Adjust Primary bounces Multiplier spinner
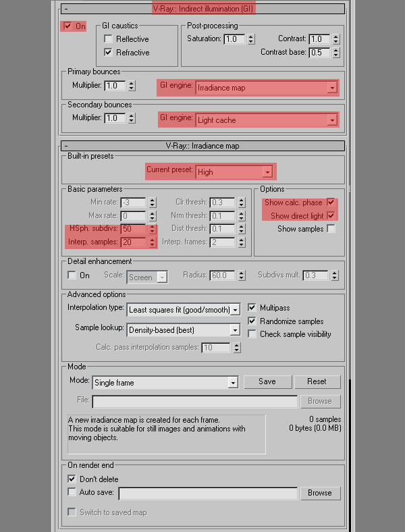The image size is (405, 532). 132,86
